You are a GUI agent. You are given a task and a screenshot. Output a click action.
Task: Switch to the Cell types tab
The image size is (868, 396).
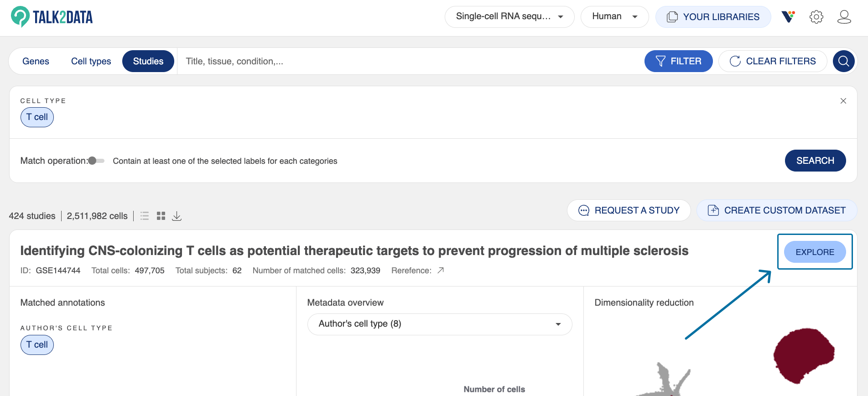pyautogui.click(x=91, y=61)
